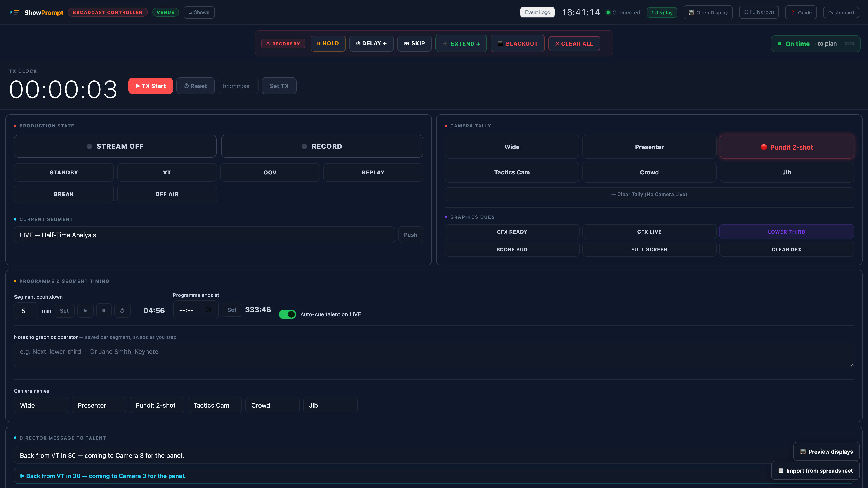Focus the current segment field LIVE — Half-Time Analysis
This screenshot has height=488, width=868.
pyautogui.click(x=204, y=235)
